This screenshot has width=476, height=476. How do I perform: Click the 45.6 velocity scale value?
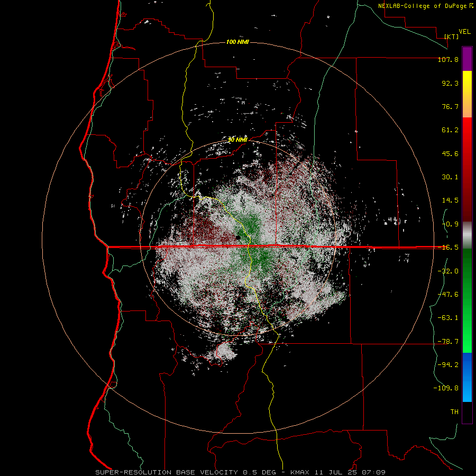(450, 153)
